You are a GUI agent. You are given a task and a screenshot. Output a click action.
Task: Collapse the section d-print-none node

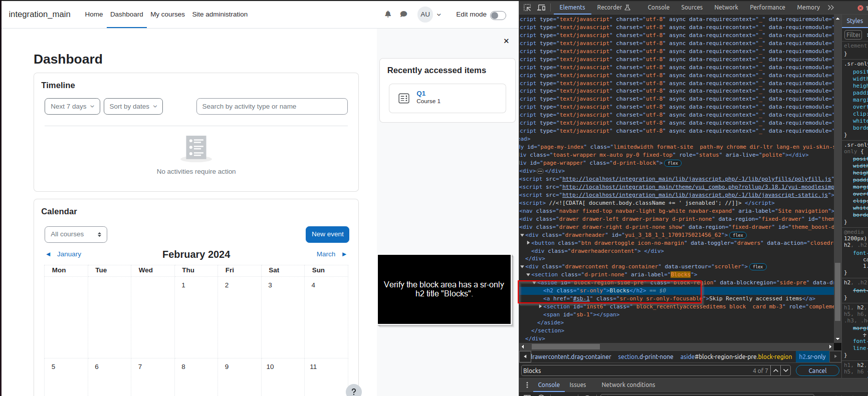pos(528,275)
